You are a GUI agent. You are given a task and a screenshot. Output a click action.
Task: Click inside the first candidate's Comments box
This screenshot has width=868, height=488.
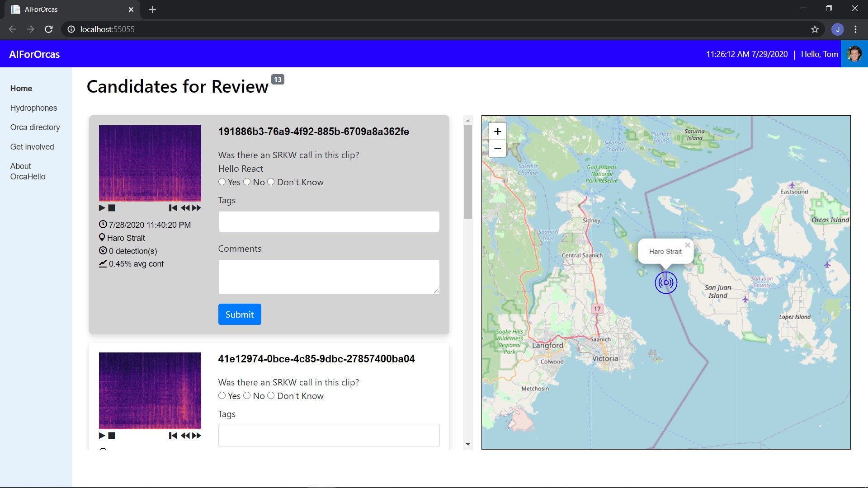coord(329,277)
